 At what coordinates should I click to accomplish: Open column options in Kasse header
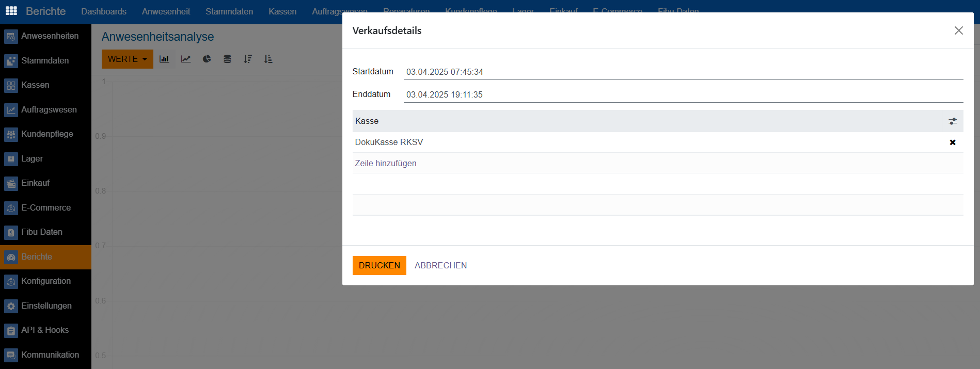tap(953, 121)
